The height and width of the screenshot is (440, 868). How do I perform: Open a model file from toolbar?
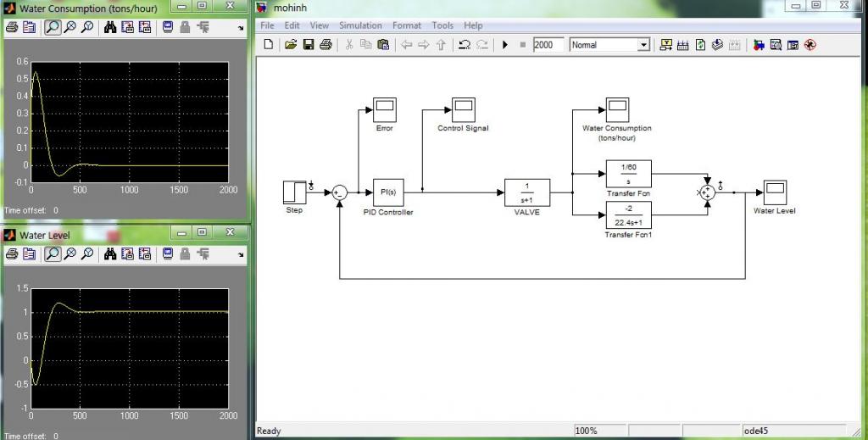[291, 45]
